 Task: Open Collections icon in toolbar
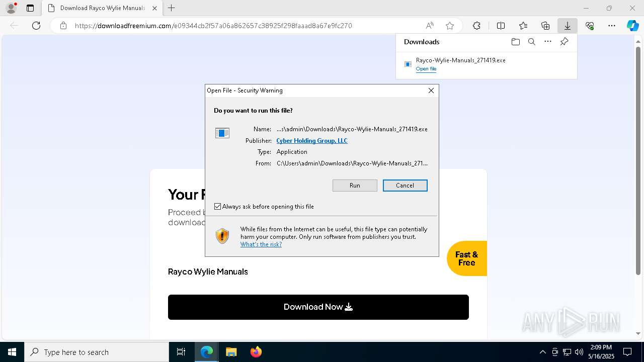pos(545,26)
